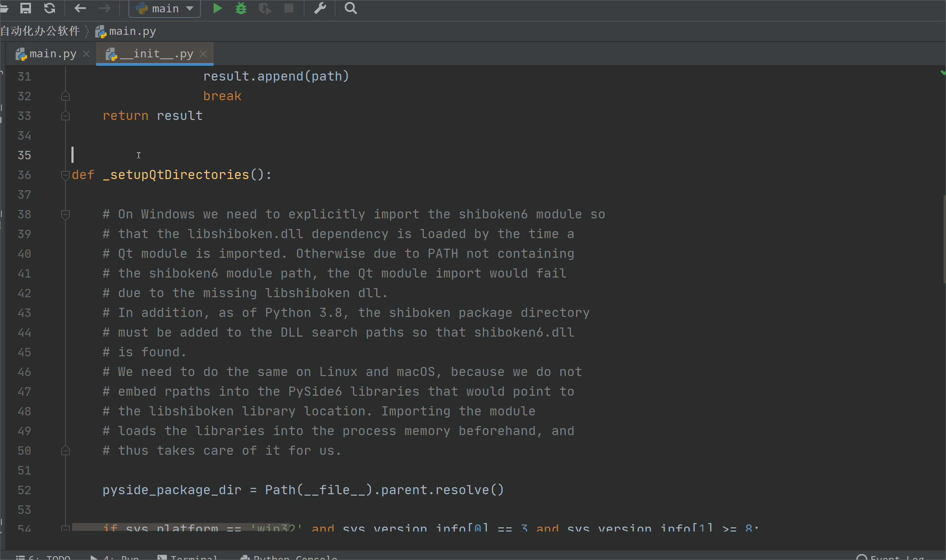The height and width of the screenshot is (560, 946).
Task: Click Run with Coverage shield icon
Action: 265,8
